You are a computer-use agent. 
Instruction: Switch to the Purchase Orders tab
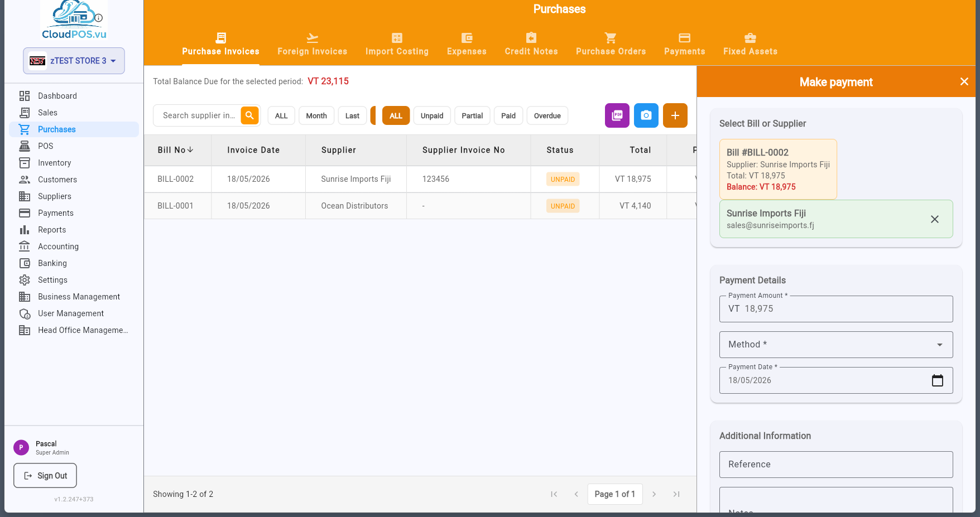pyautogui.click(x=611, y=44)
